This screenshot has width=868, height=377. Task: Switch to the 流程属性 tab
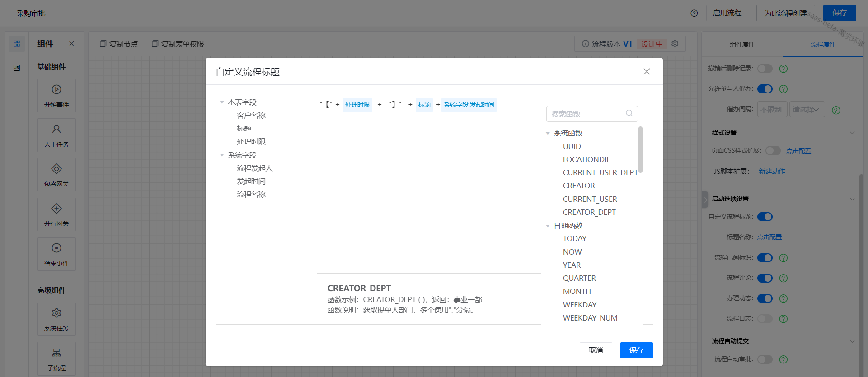pyautogui.click(x=822, y=44)
